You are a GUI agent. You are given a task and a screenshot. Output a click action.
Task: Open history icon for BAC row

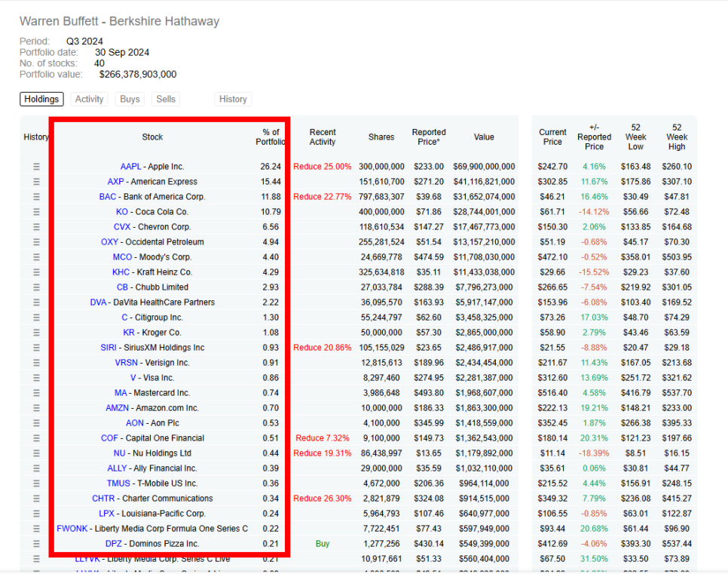(x=36, y=197)
